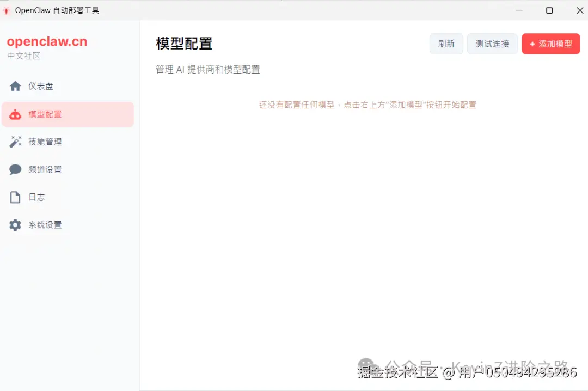This screenshot has height=391, width=588.
Task: Click the robot icon beside 模型配置
Action: click(15, 114)
